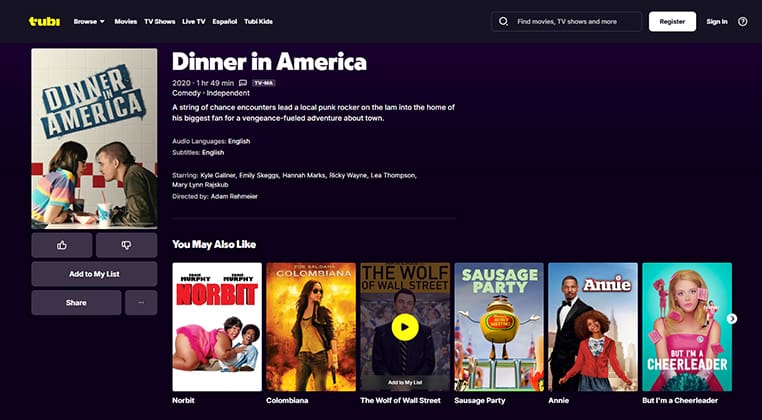Open actor Kyle Gallner's page
This screenshot has height=420, width=762.
[x=217, y=175]
